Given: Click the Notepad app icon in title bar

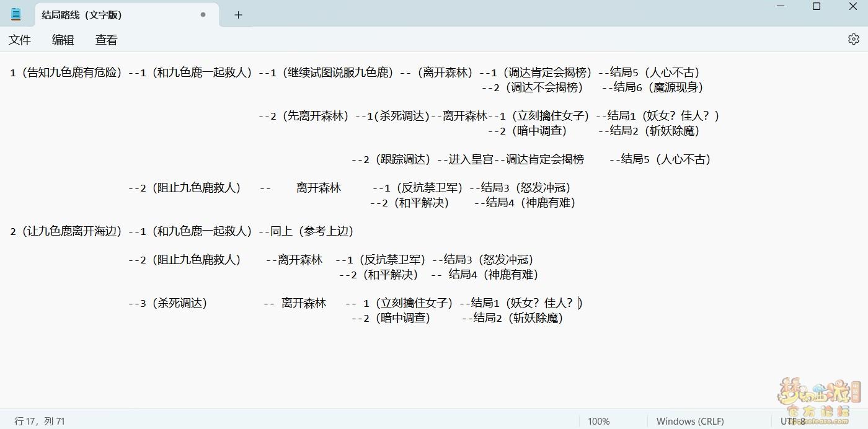Looking at the screenshot, I should pyautogui.click(x=15, y=14).
